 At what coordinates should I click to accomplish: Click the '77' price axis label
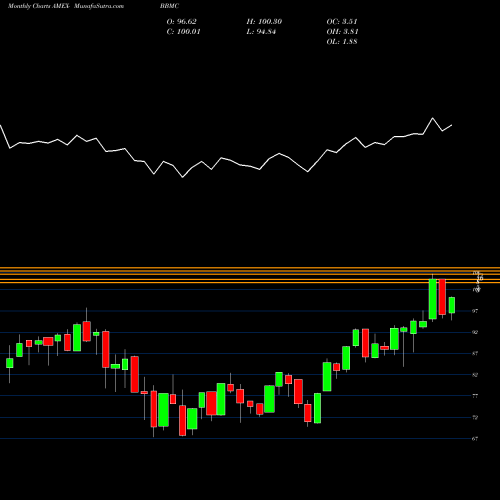[x=475, y=396]
